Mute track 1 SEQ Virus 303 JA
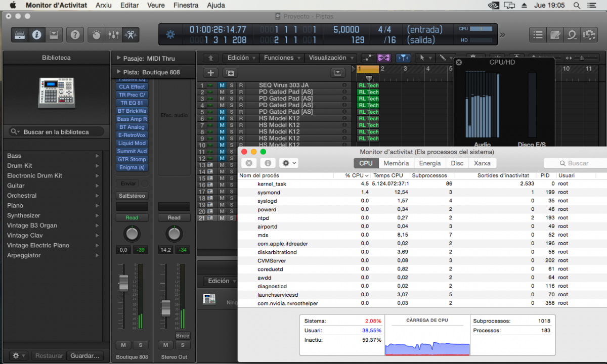Image resolution: width=607 pixels, height=364 pixels. (222, 85)
